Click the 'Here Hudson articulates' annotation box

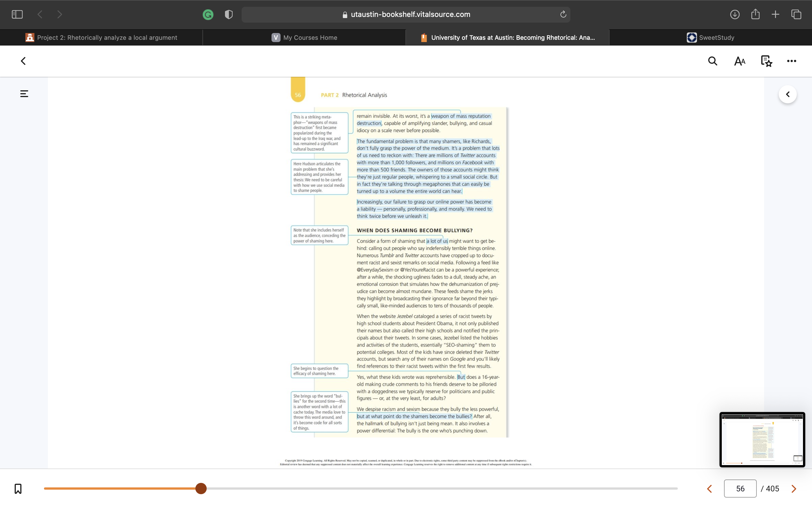click(319, 177)
